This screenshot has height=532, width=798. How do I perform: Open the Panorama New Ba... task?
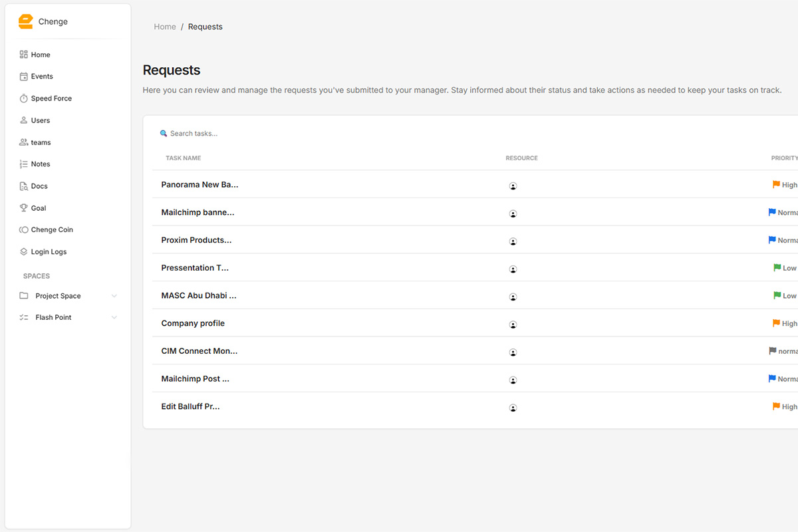click(199, 185)
